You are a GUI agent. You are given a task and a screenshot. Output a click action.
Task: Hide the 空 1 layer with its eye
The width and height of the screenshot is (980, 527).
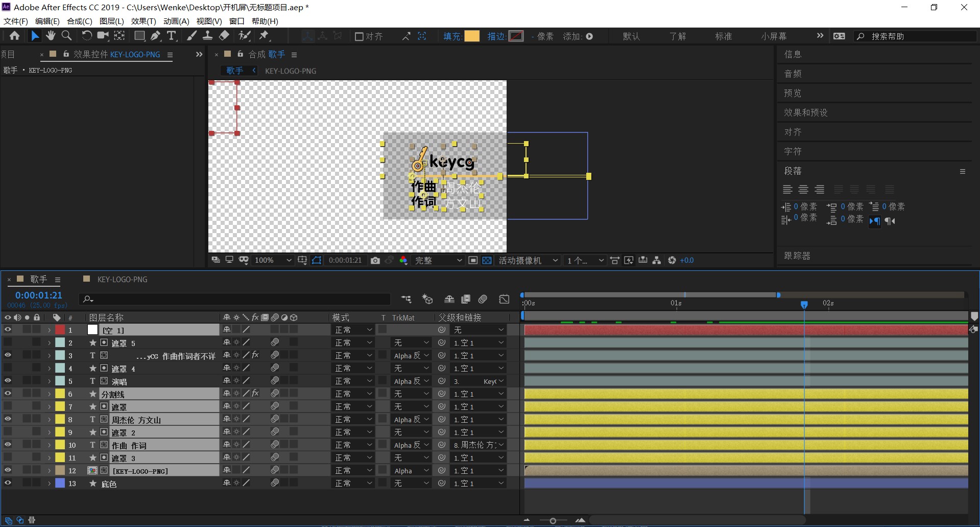pos(8,330)
